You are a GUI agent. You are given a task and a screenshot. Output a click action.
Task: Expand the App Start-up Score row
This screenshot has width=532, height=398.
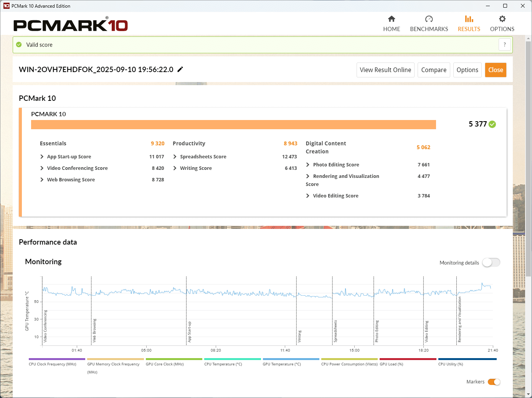42,157
